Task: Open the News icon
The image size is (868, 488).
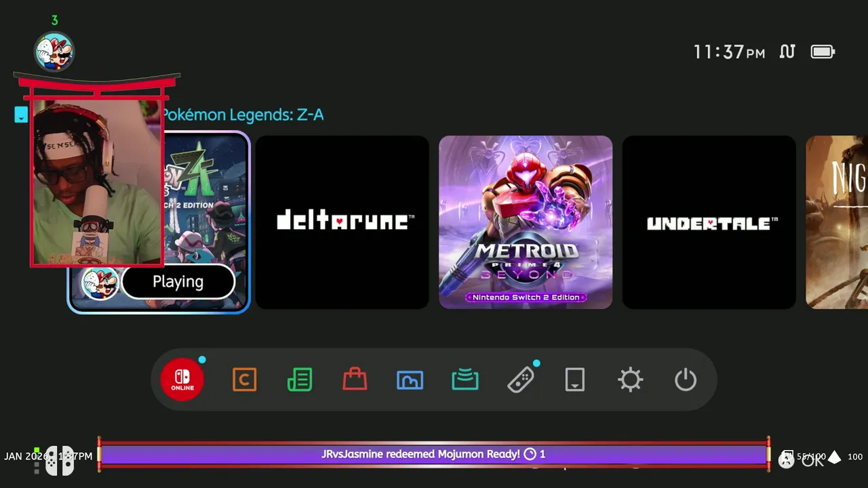Action: point(300,380)
